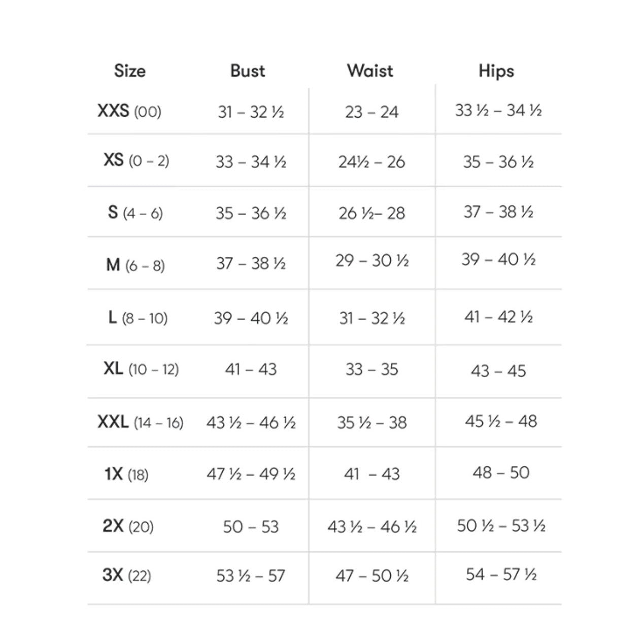Click the XXS bust value 31 – 32 ½
Image resolution: width=644 pixels, height=644 pixels.
(251, 112)
